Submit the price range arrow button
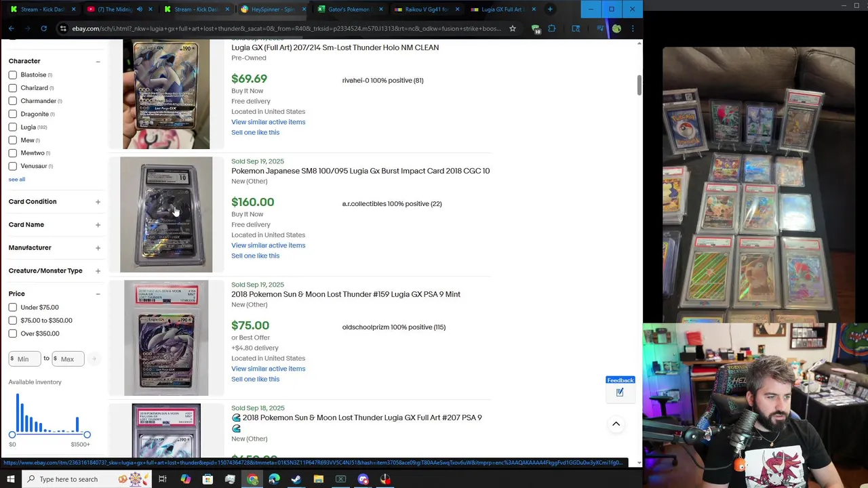This screenshot has width=868, height=488. (94, 359)
